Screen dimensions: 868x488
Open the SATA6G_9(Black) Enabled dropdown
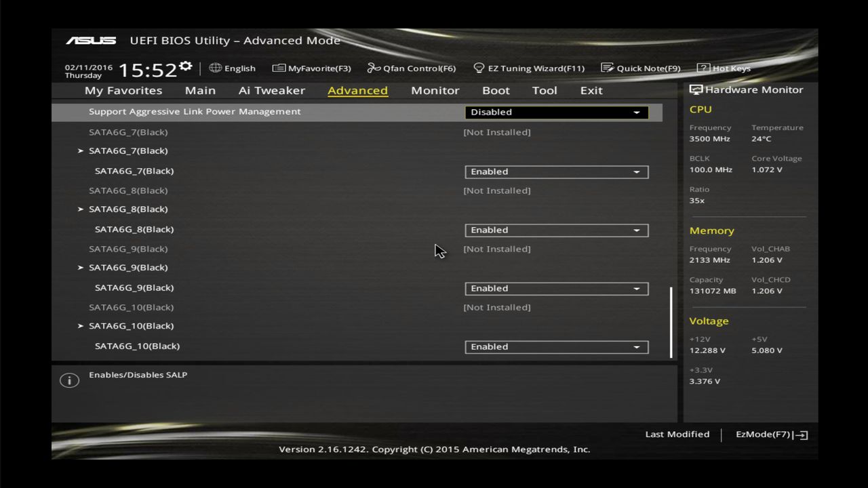pyautogui.click(x=557, y=289)
